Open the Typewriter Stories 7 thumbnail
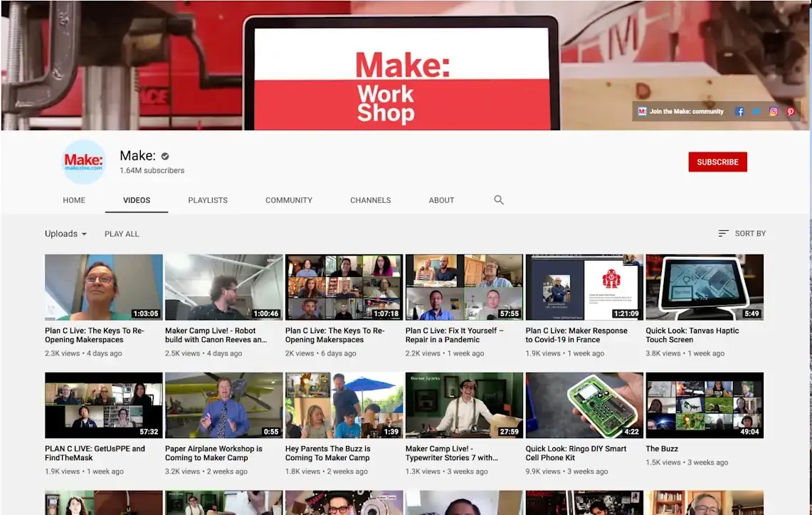 [464, 405]
